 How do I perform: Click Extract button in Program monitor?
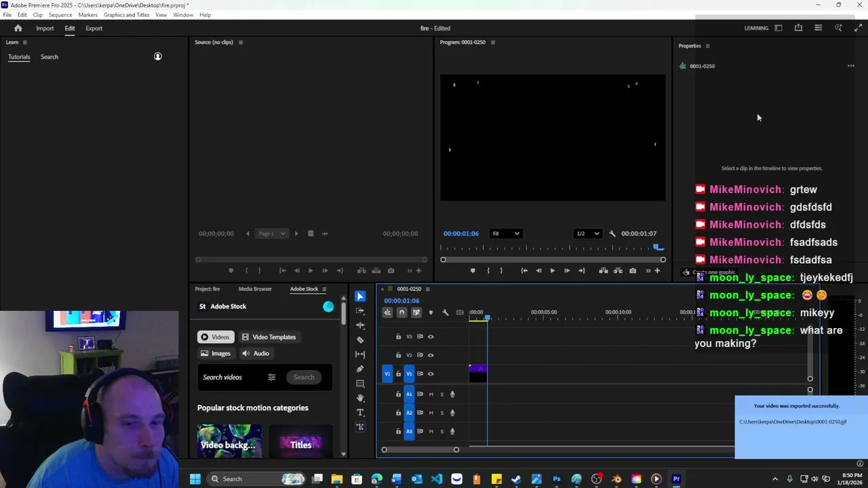click(x=618, y=270)
